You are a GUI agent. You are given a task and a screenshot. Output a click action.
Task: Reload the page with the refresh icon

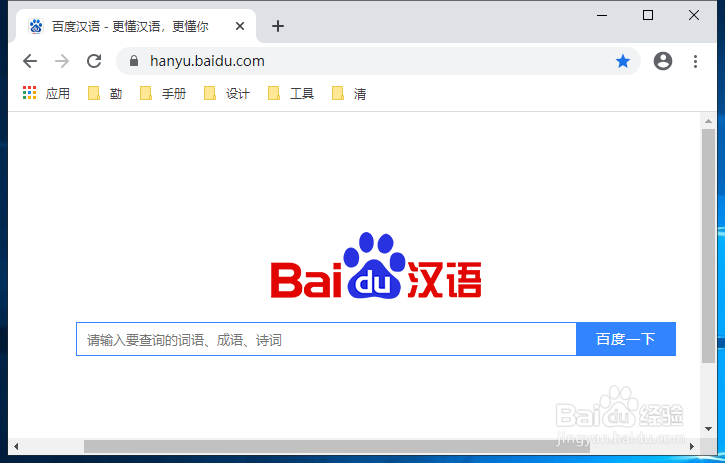[94, 61]
